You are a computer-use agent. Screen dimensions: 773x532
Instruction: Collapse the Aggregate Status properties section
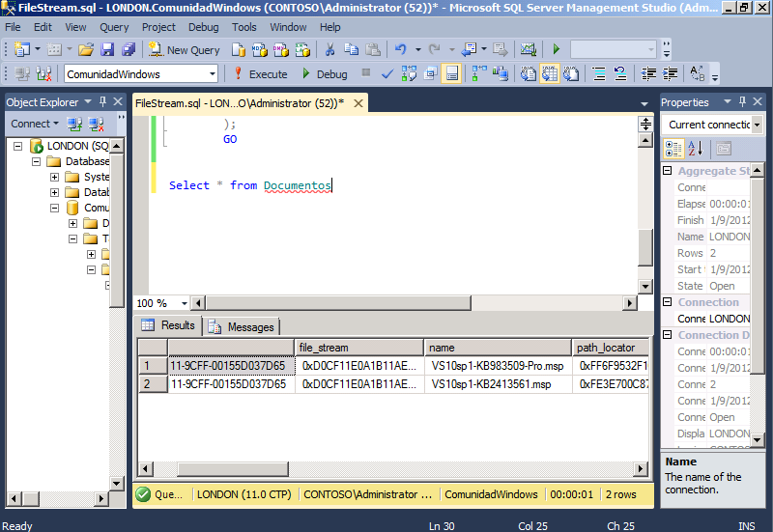coord(667,171)
